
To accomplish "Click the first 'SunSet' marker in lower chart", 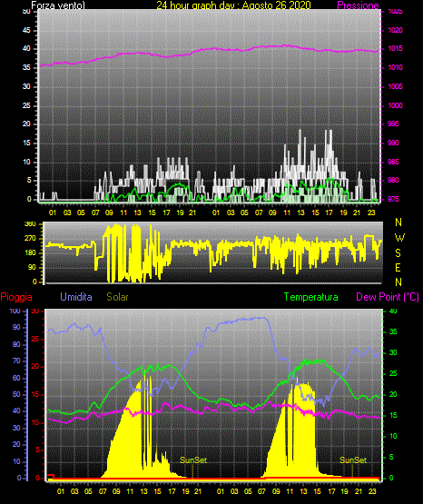I will click(193, 460).
